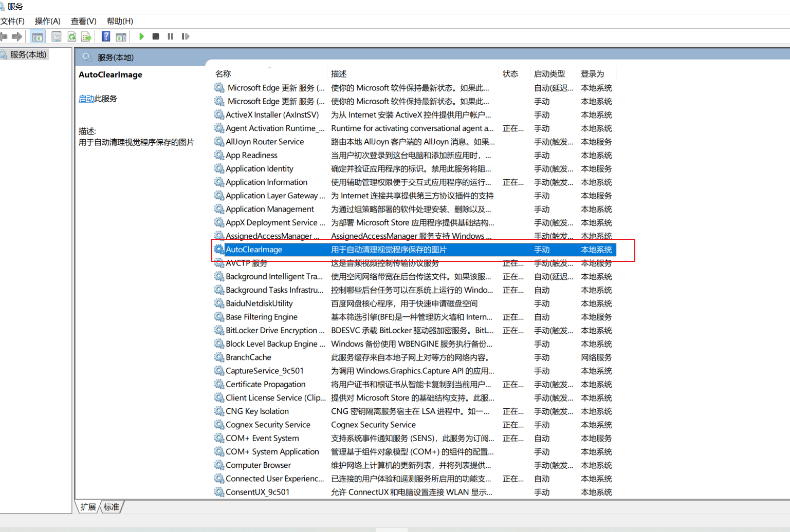Select the Background Tasks Infrastructure service name
This screenshot has height=532, width=790.
click(274, 290)
